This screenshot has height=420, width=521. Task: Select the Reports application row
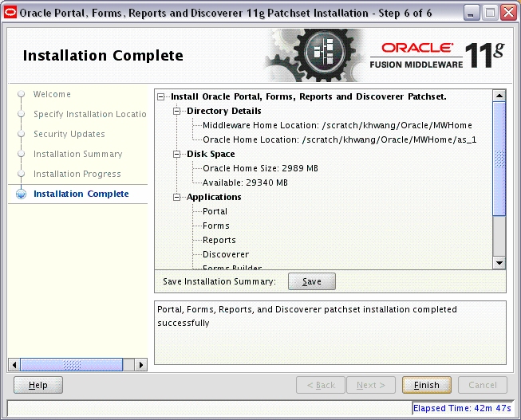(x=219, y=241)
